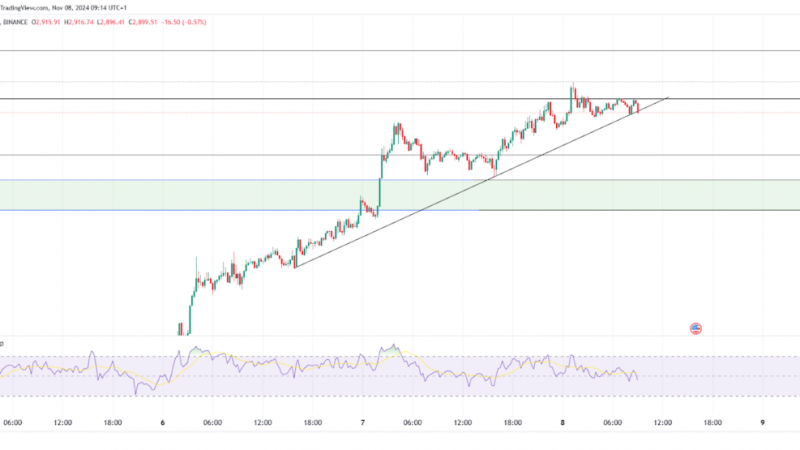Click the low price value L2,896.41
800x450 pixels.
pyautogui.click(x=111, y=22)
